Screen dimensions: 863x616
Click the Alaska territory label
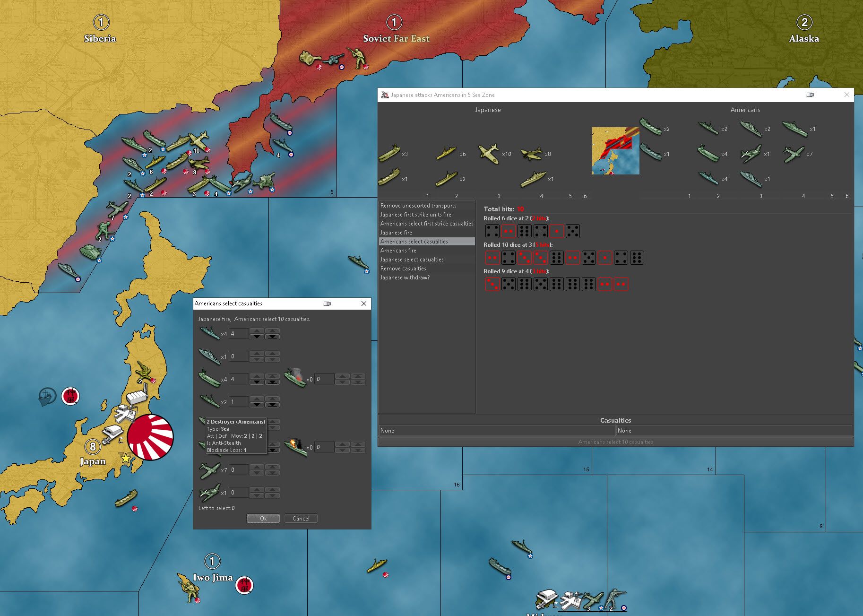click(x=804, y=38)
